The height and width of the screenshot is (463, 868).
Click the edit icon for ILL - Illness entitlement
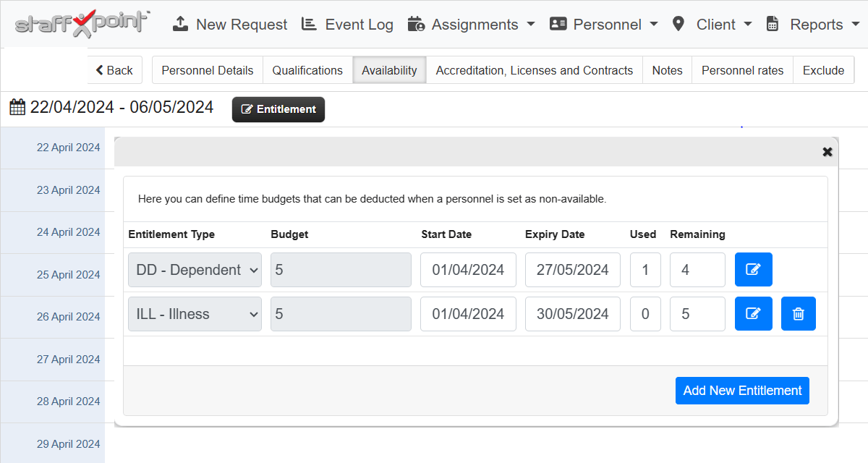[x=753, y=314]
